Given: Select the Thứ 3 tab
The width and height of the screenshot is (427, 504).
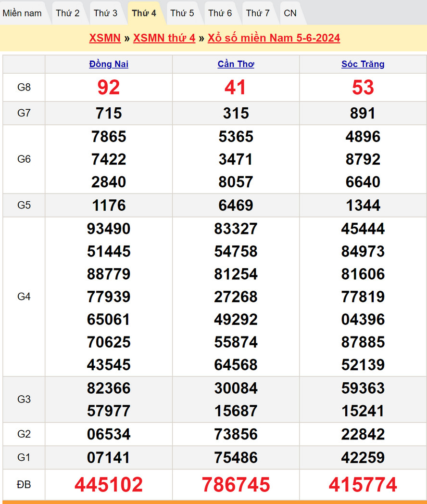Looking at the screenshot, I should pyautogui.click(x=105, y=13).
